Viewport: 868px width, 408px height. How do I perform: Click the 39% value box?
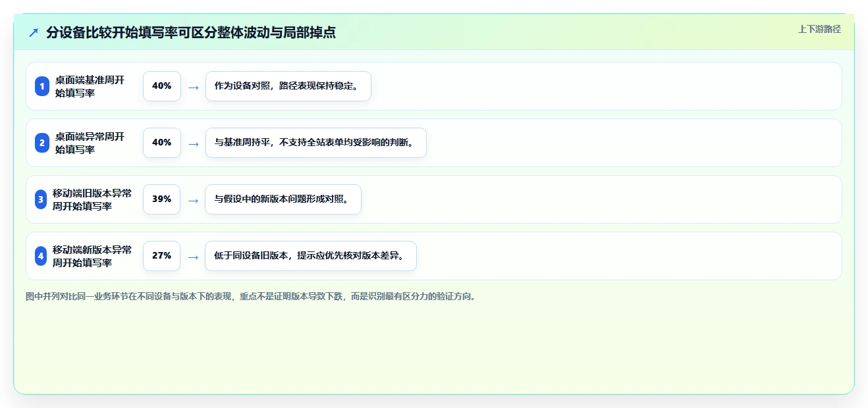point(161,199)
